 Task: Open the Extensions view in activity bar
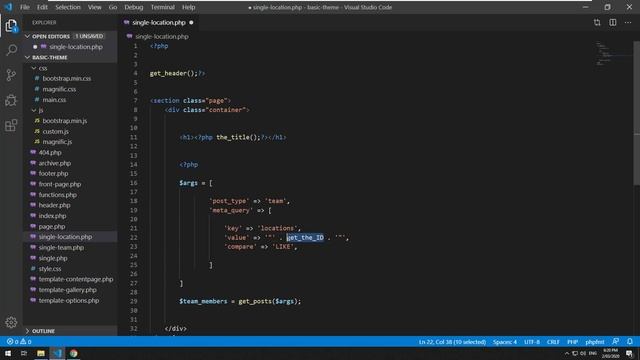[x=11, y=125]
